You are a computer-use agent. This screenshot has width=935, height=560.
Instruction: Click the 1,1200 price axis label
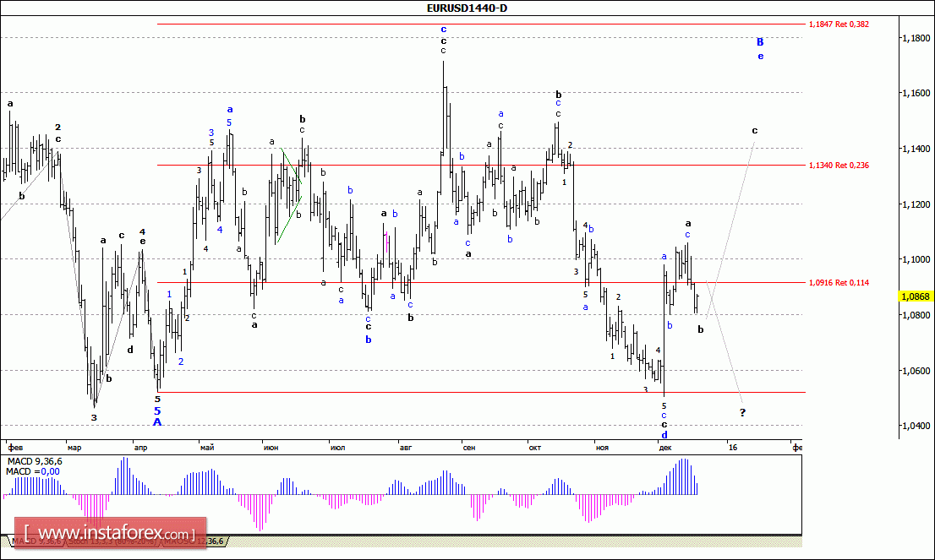coord(916,204)
